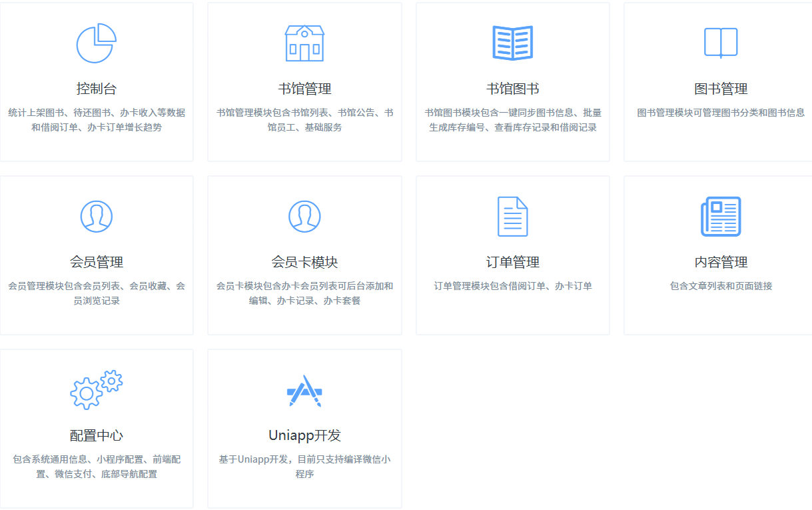Click the app store icon above Uniapp开发

(304, 390)
